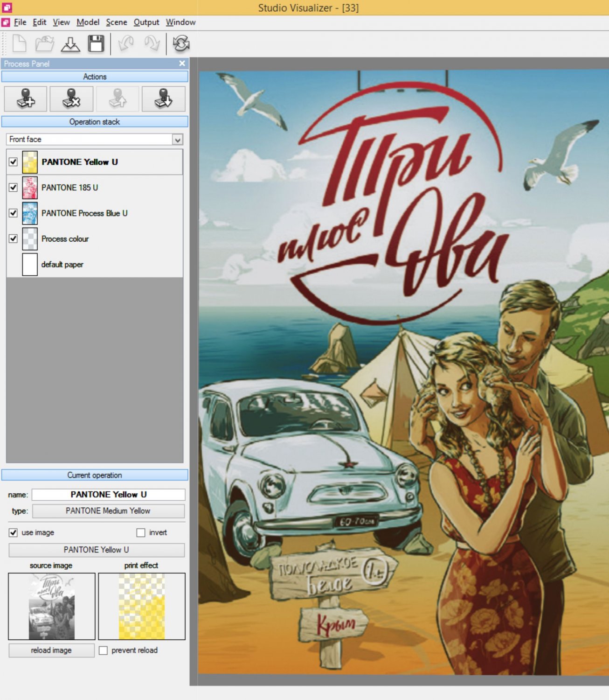Image resolution: width=609 pixels, height=700 pixels.
Task: Open the Model menu
Action: tap(88, 22)
